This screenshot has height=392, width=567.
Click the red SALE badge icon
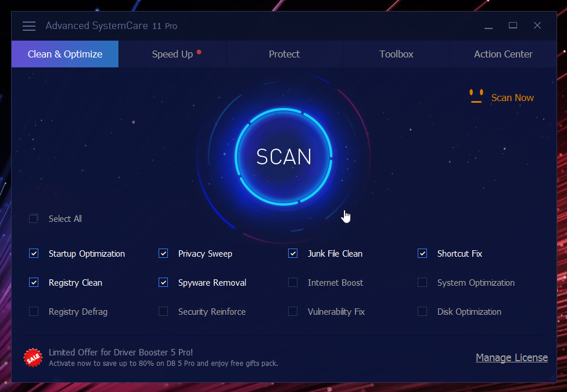(x=33, y=358)
